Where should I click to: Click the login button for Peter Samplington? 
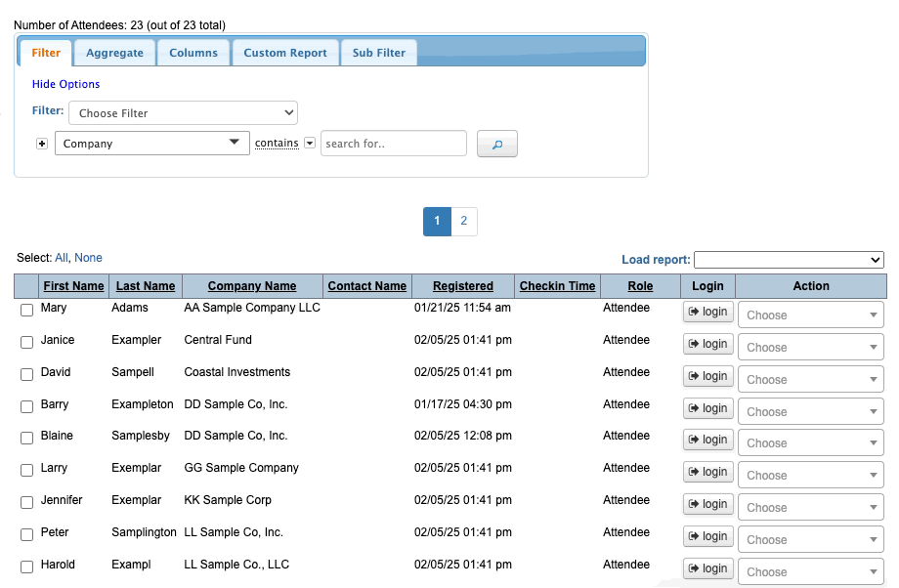[708, 535]
